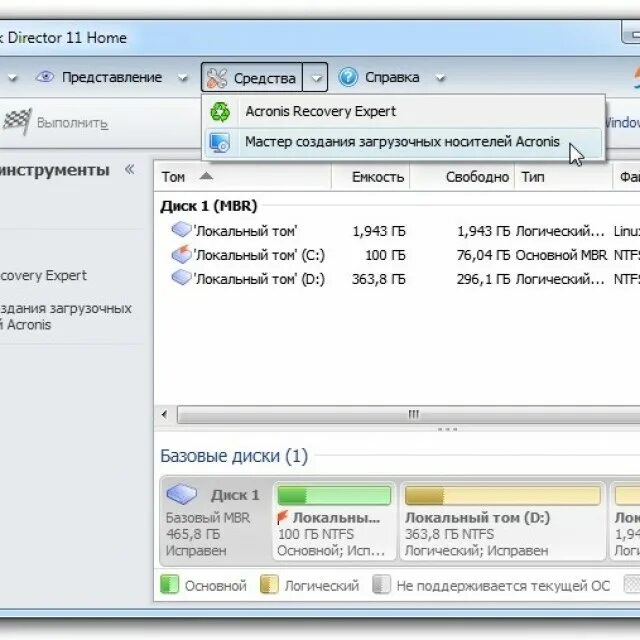Select the Локальный том (D:) partition block
The width and height of the screenshot is (640, 640).
(502, 521)
